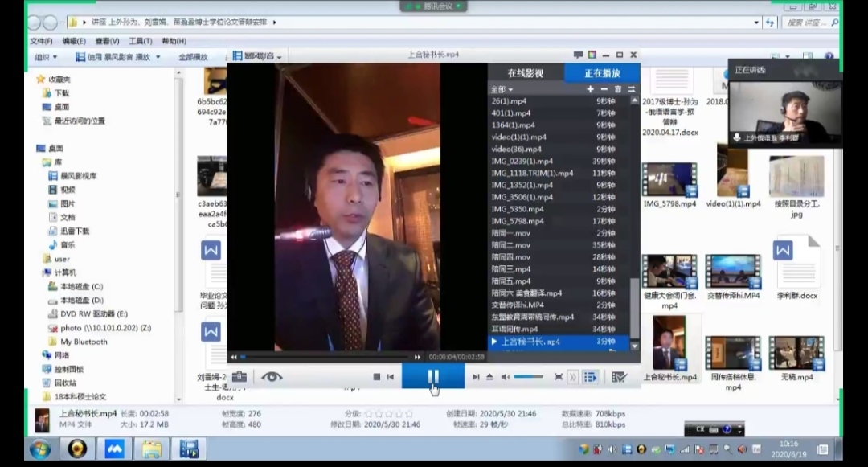Screen dimensions: 868x467
Task: Stop video playback
Action: (376, 377)
